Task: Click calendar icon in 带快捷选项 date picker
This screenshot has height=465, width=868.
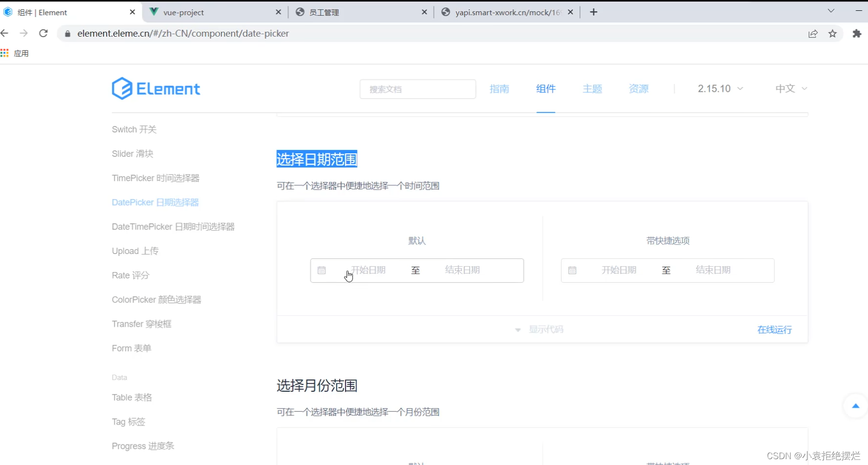Action: [x=572, y=270]
